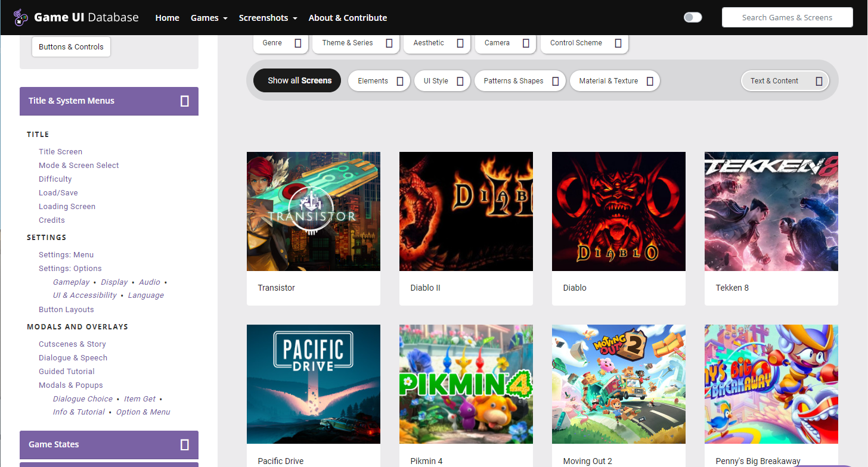
Task: Select the Difficulty link
Action: point(55,179)
